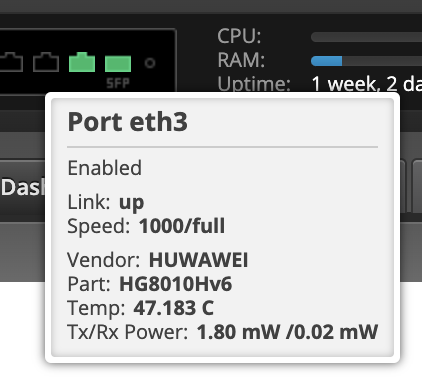Click the SFP label under the port

(118, 83)
